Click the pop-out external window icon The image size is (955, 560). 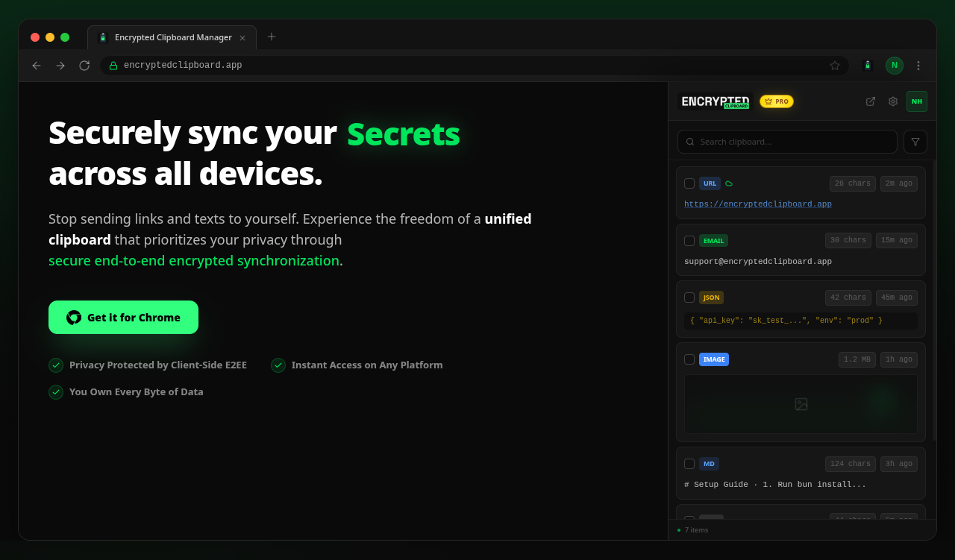pyautogui.click(x=870, y=101)
